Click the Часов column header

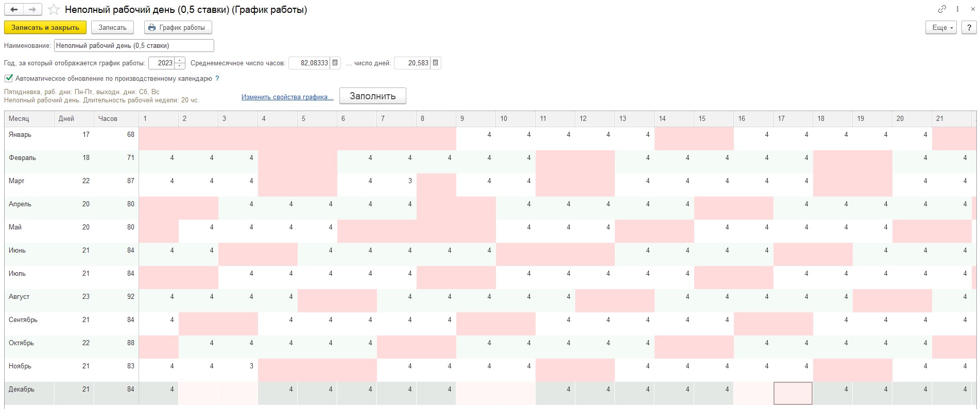click(116, 119)
